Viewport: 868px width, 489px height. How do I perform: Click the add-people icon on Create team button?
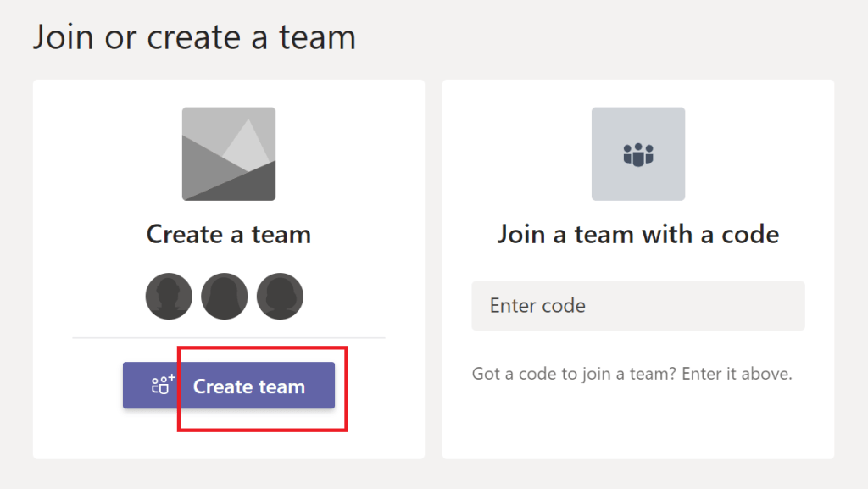(x=162, y=386)
